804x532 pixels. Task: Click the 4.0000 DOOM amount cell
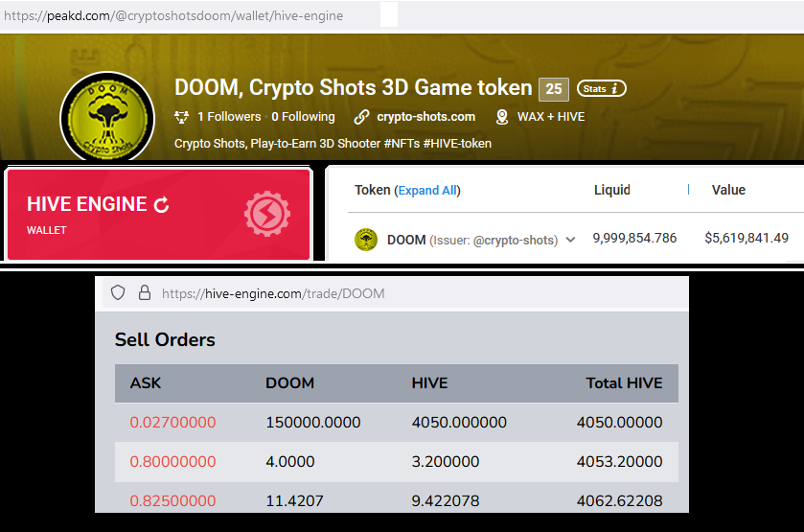[289, 462]
